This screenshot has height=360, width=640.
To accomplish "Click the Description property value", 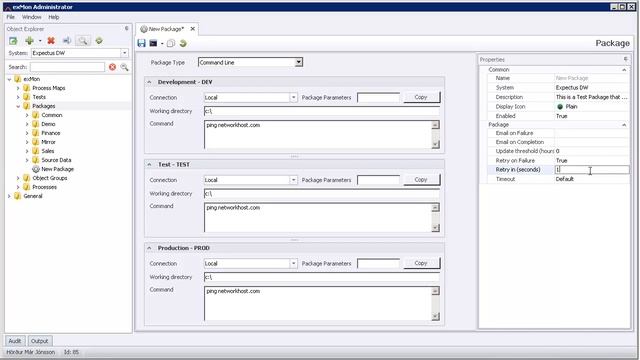I will pos(591,97).
